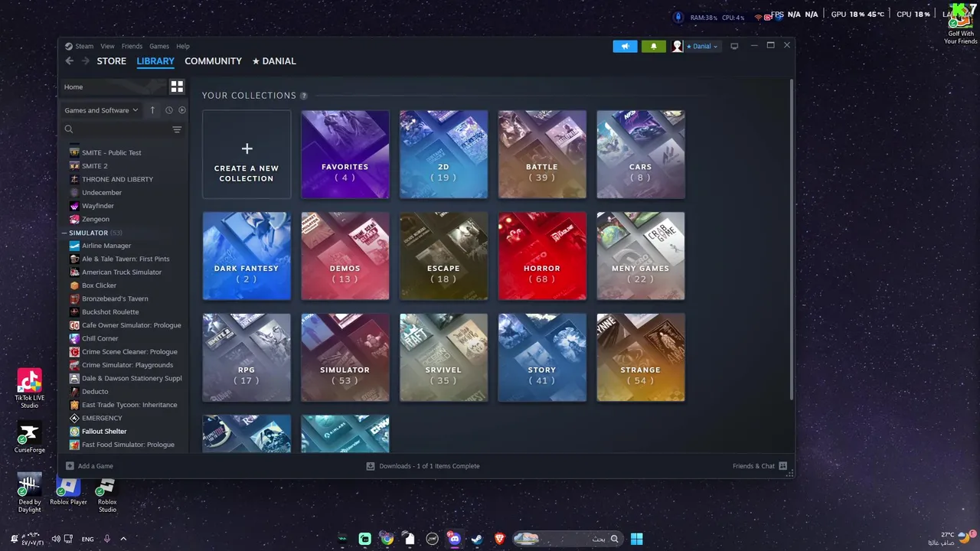Image resolution: width=980 pixels, height=551 pixels.
Task: Click the Add a Game plus icon
Action: point(70,466)
